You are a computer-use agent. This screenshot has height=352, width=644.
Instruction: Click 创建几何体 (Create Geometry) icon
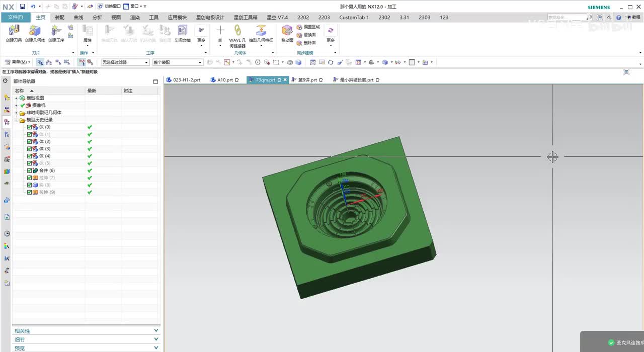click(x=35, y=33)
